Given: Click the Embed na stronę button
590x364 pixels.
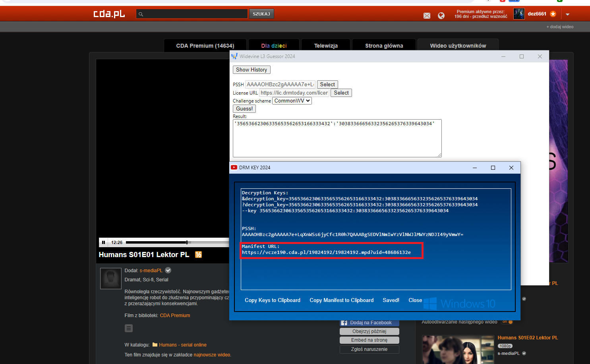Looking at the screenshot, I should pyautogui.click(x=369, y=340).
